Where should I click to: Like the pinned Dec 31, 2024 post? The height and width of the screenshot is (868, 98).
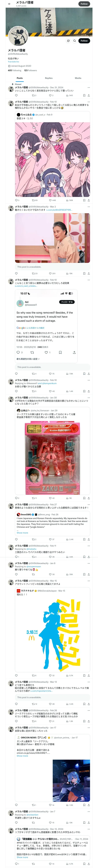pos(50,95)
